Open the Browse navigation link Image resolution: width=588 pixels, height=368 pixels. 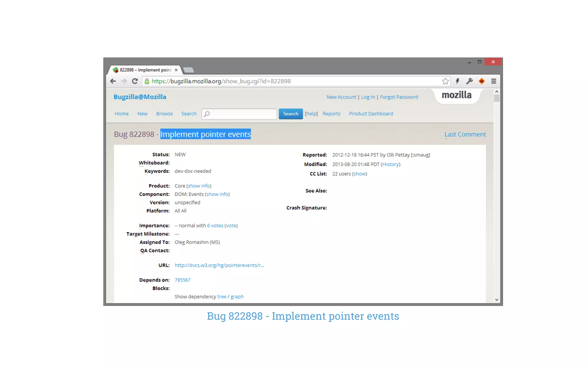pos(165,114)
